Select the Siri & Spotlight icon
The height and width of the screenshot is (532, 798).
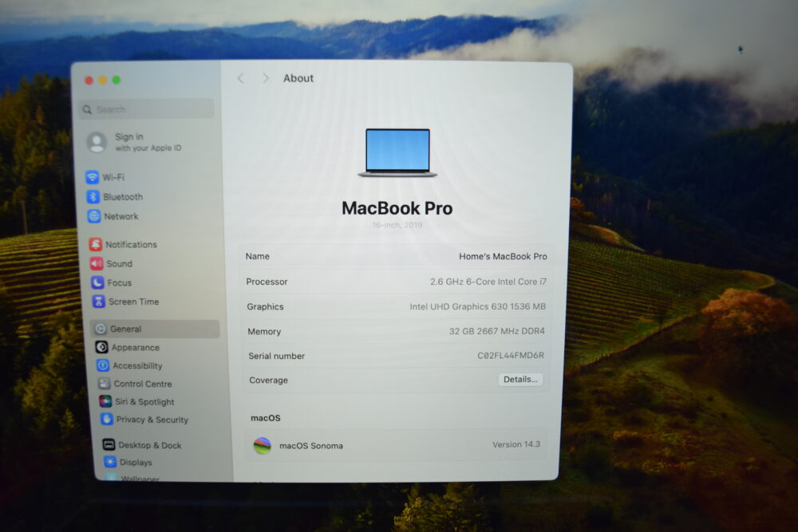point(105,401)
